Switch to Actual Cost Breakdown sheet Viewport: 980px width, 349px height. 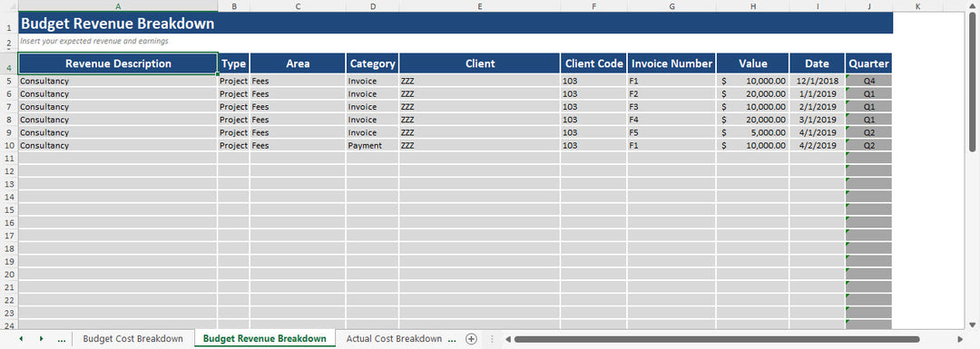(394, 338)
